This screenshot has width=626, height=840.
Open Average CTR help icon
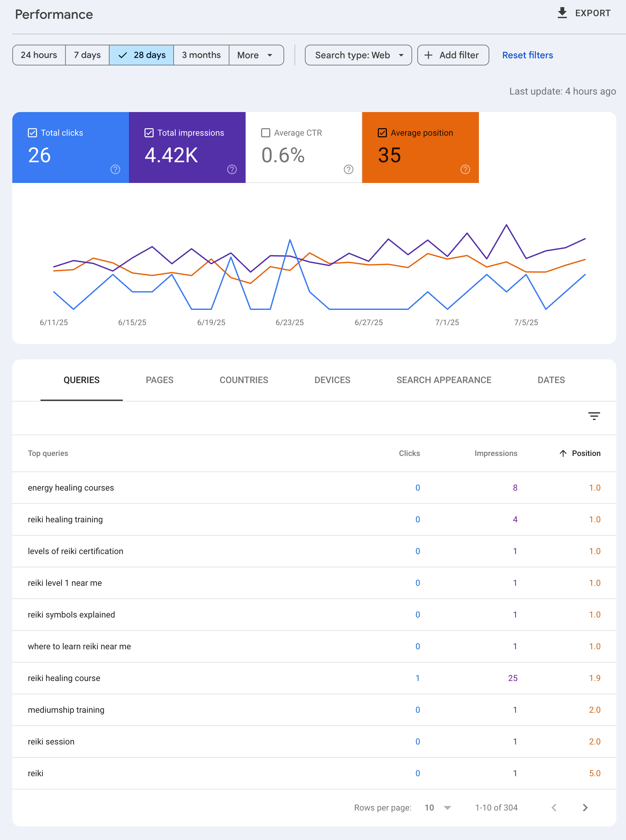(349, 169)
